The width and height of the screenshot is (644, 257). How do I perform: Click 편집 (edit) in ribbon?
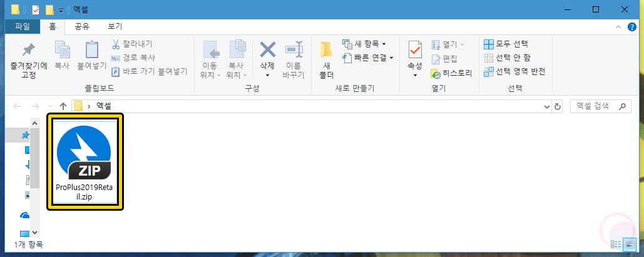point(444,59)
